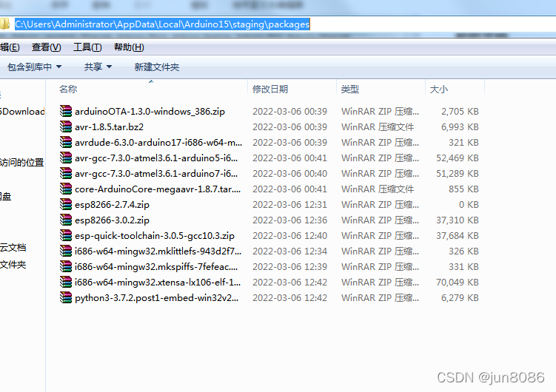Select file name avrdude-6.3.0-arduino17-i686-w64-m...
The width and height of the screenshot is (556, 392).
coord(158,142)
